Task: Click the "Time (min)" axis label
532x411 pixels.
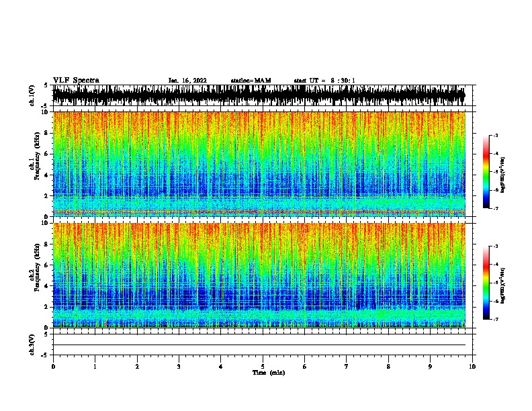Action: click(269, 373)
